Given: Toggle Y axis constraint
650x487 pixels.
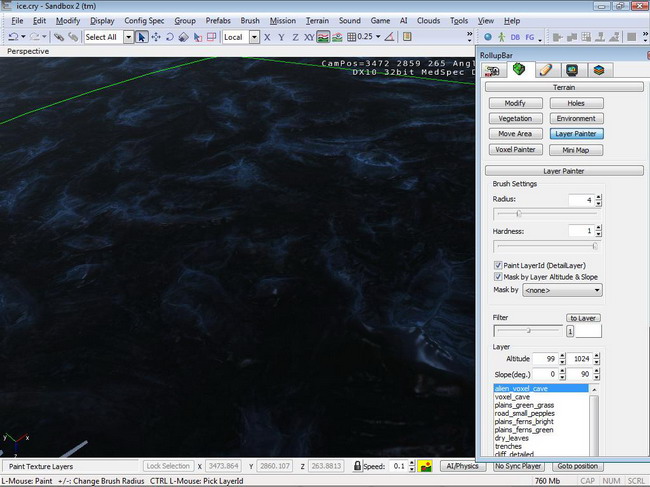Looking at the screenshot, I should tap(281, 37).
